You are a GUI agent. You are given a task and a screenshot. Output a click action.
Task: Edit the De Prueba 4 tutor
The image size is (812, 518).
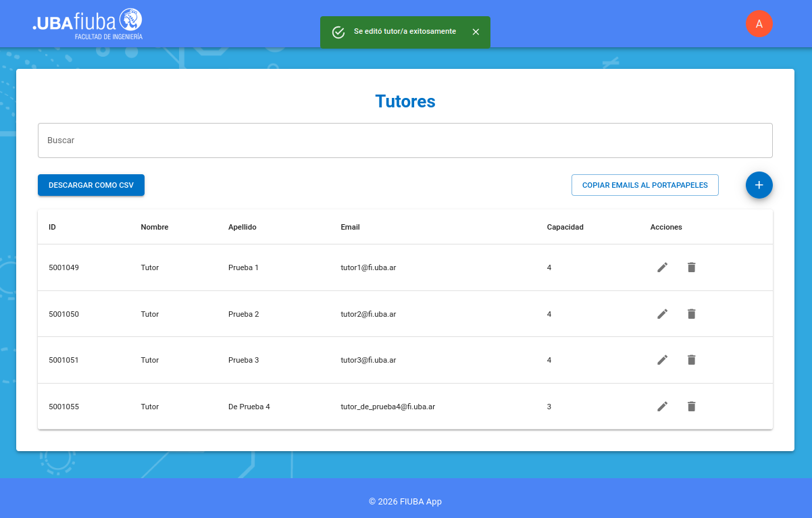coord(662,407)
